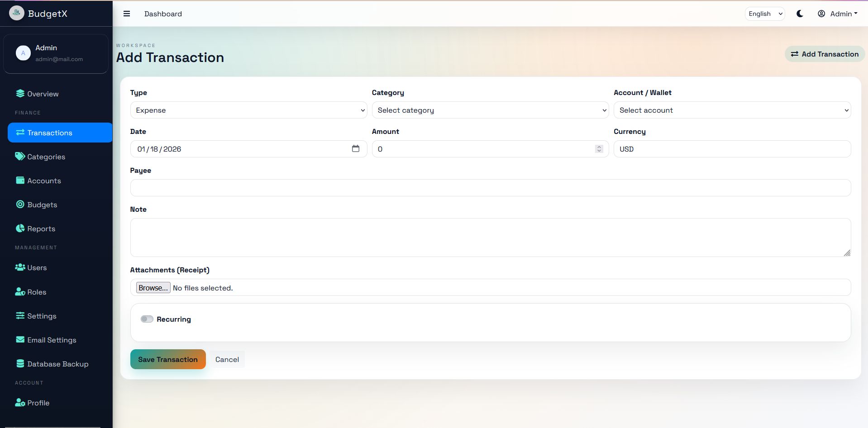This screenshot has height=428, width=868.
Task: Toggle the hamburger sidebar menu icon
Action: click(x=127, y=14)
